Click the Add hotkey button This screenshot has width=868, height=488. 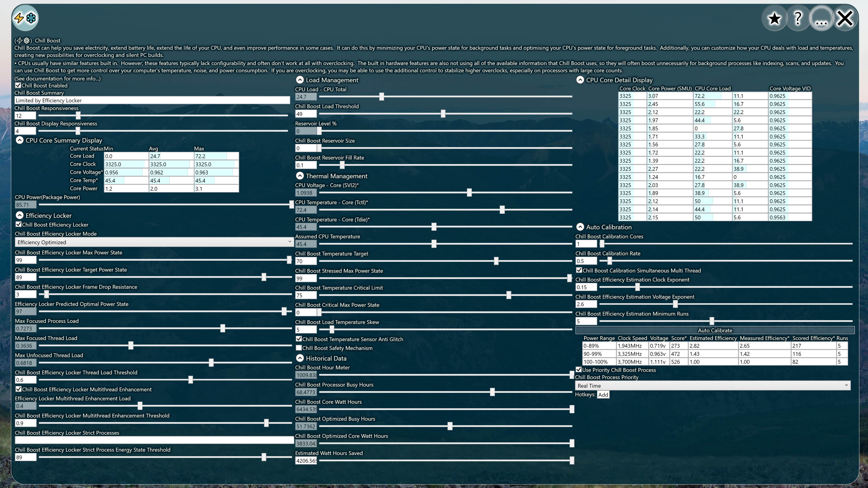coord(603,395)
